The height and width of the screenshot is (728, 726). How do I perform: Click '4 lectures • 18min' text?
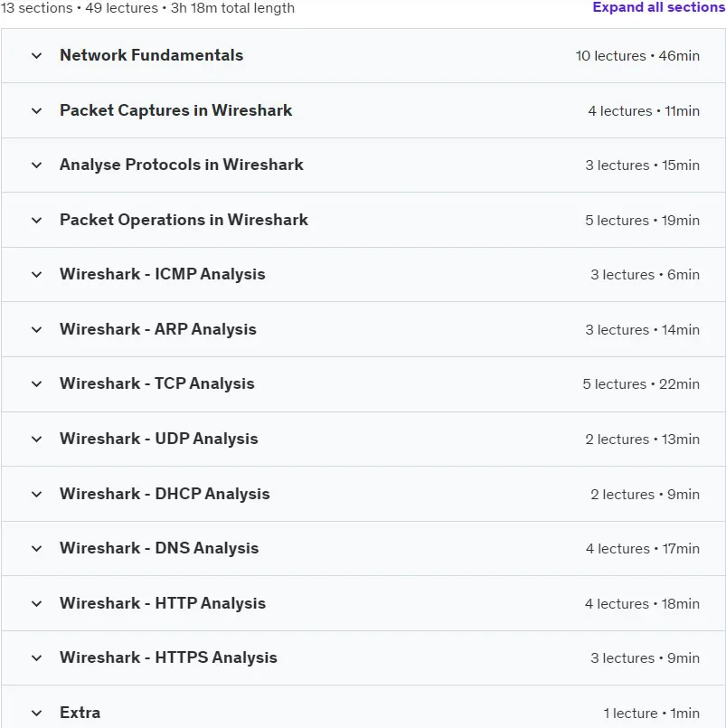pos(642,604)
